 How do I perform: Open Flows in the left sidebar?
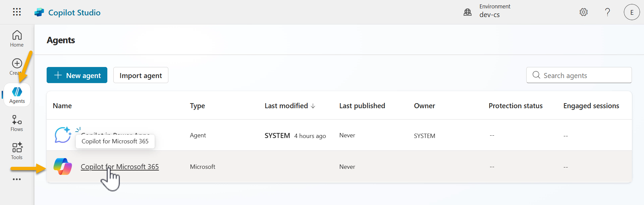(17, 123)
